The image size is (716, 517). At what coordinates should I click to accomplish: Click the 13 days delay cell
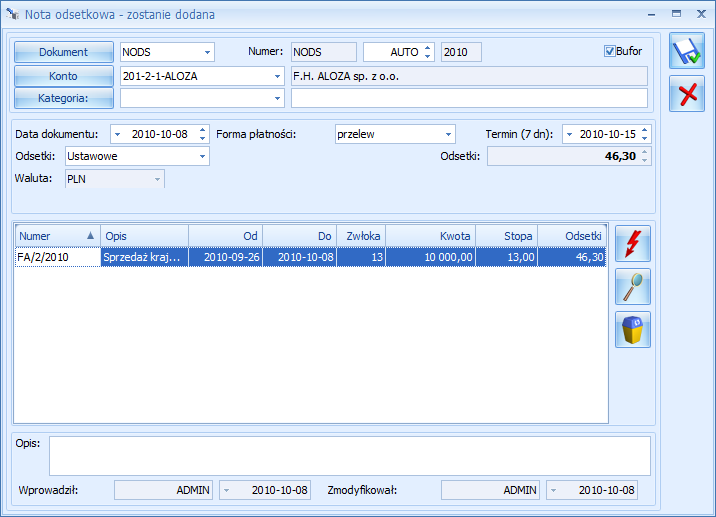pyautogui.click(x=361, y=257)
